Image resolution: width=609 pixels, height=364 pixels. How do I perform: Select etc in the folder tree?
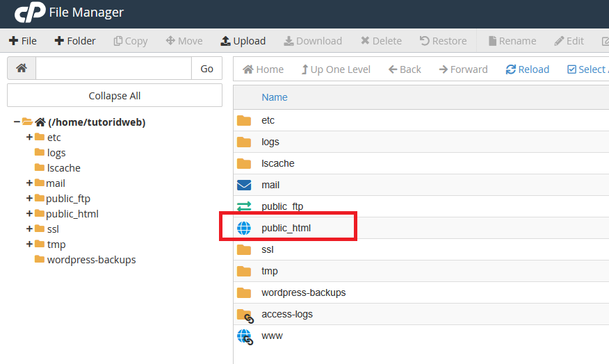pos(54,138)
